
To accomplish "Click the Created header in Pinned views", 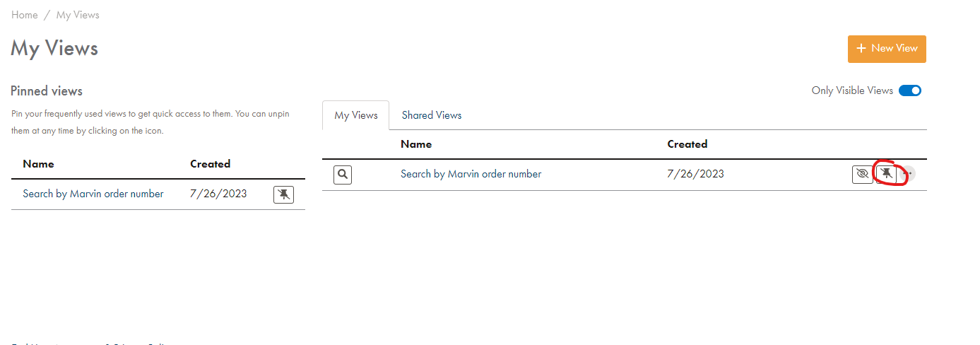I will 210,164.
